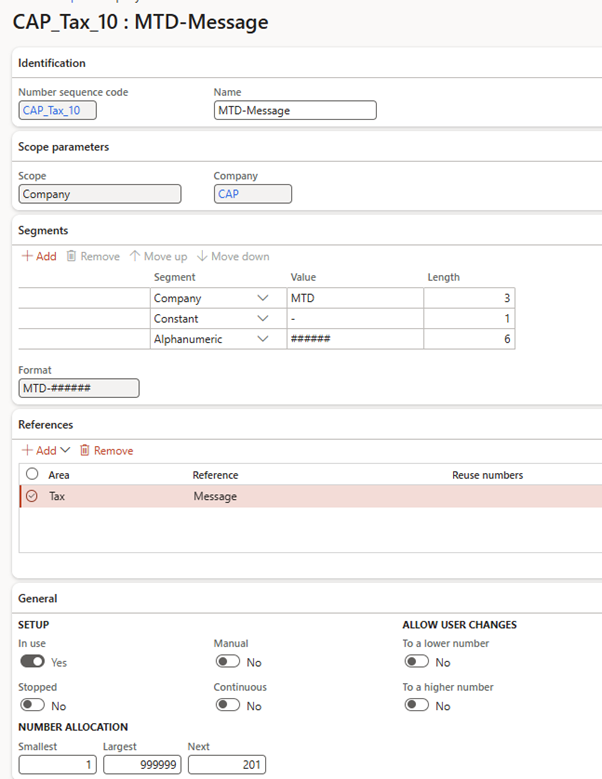Click the Value column header
602x779 pixels.
303,277
